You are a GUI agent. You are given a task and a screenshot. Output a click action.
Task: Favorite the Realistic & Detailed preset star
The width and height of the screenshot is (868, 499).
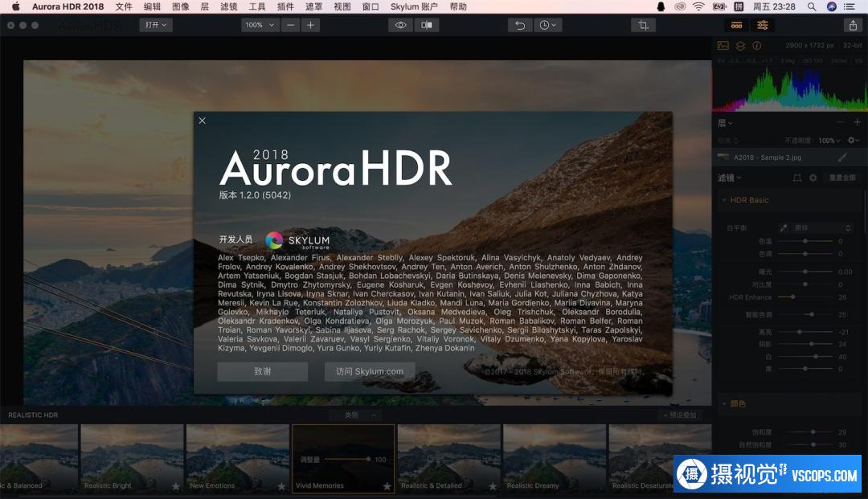coord(493,486)
